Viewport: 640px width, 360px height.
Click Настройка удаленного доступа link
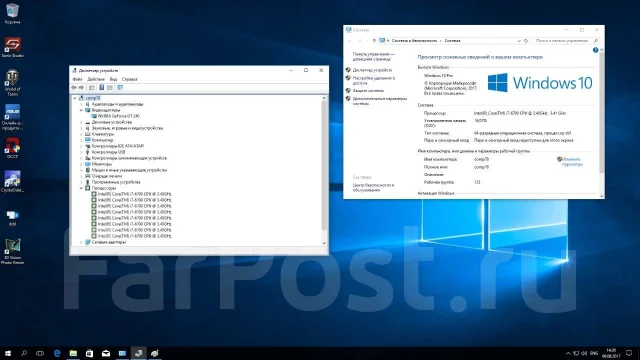[374, 80]
